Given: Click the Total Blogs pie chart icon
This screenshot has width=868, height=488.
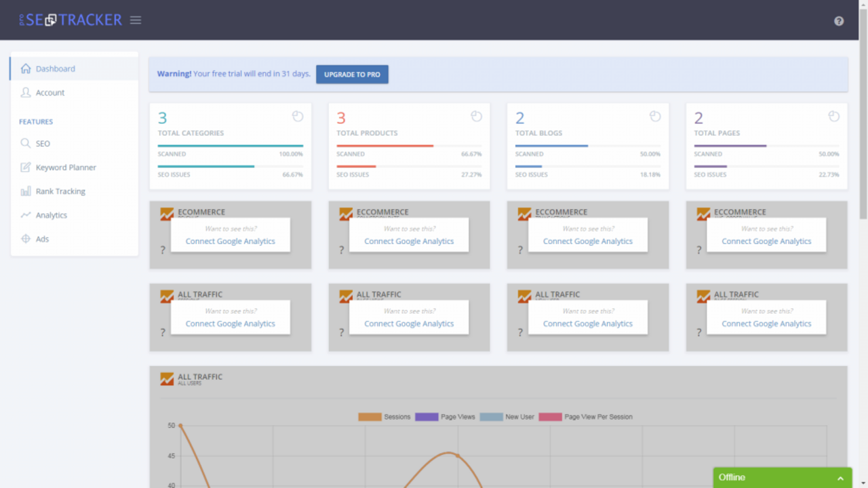Looking at the screenshot, I should coord(655,117).
